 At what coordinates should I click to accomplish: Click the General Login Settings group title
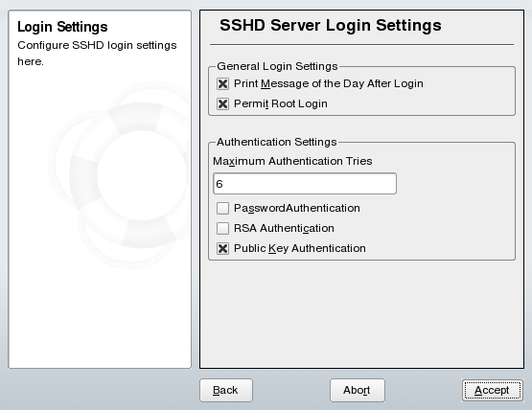(277, 66)
